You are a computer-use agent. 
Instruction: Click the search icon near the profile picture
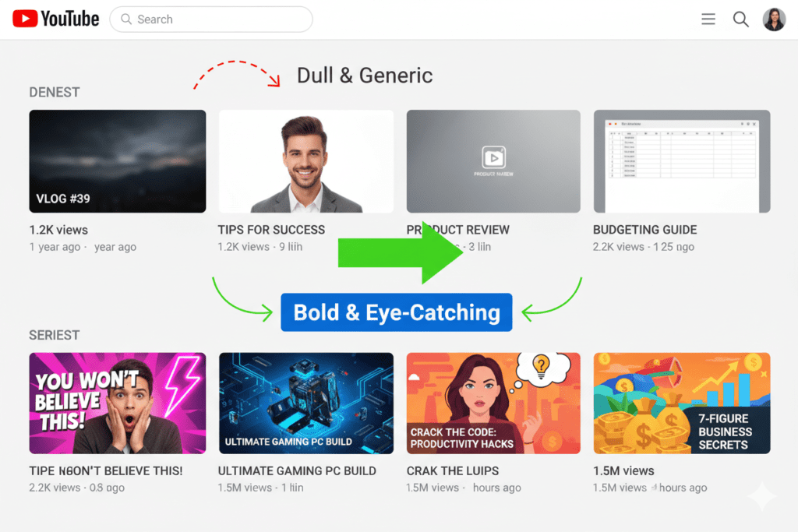click(x=740, y=19)
